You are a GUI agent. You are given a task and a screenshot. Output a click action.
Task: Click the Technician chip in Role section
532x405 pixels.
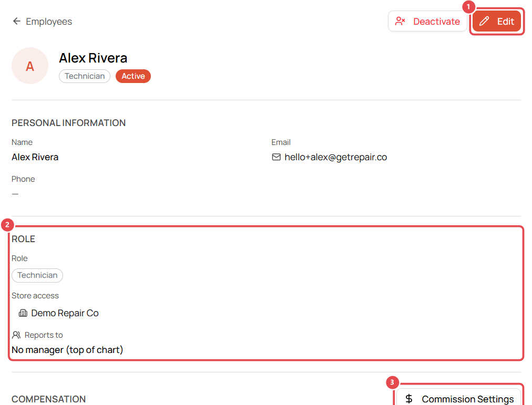coord(37,275)
